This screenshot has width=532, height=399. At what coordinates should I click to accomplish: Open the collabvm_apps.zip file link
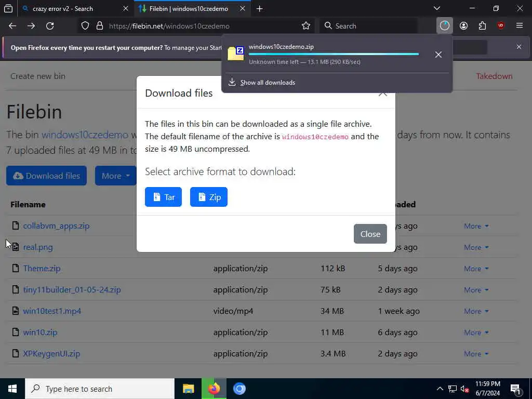56,226
